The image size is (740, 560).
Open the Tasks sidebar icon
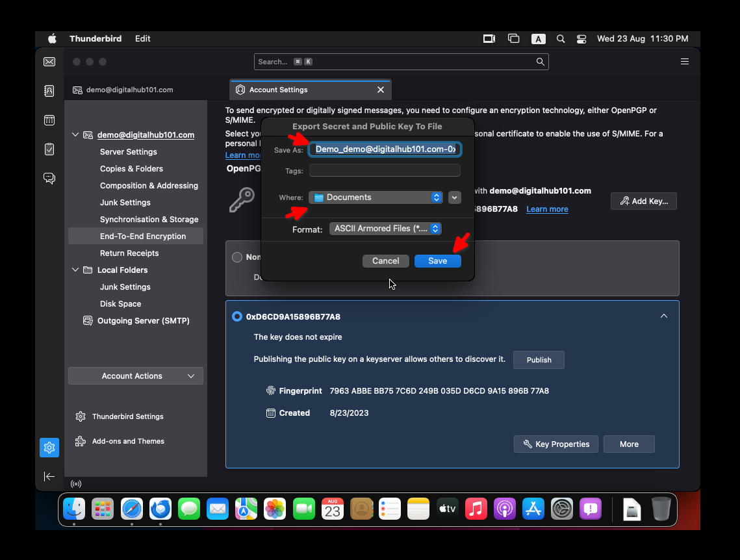click(49, 149)
